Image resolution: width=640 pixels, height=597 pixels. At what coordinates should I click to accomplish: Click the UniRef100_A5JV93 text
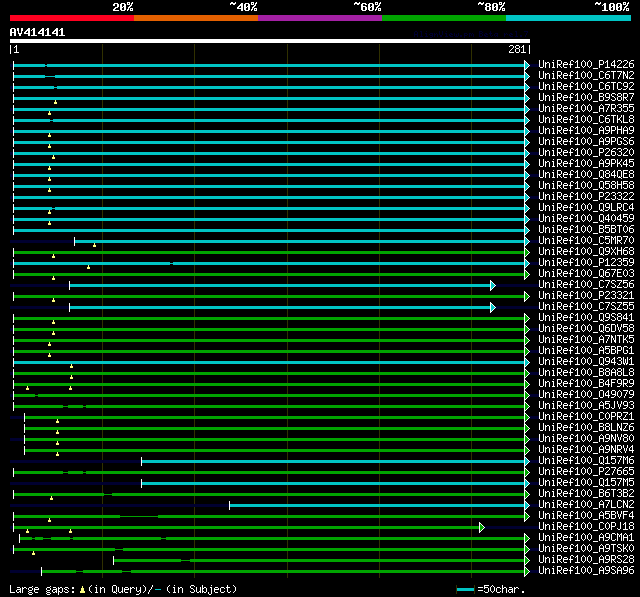(x=586, y=406)
